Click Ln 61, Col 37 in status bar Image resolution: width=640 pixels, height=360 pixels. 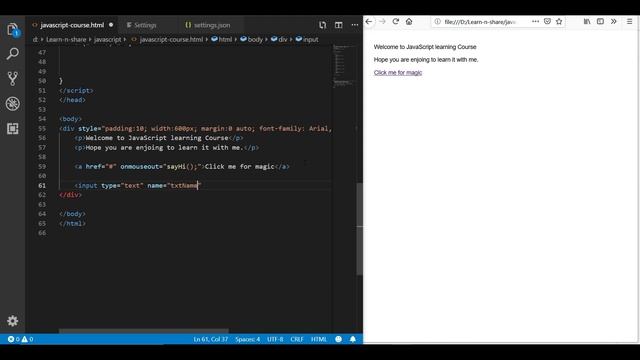tap(211, 339)
